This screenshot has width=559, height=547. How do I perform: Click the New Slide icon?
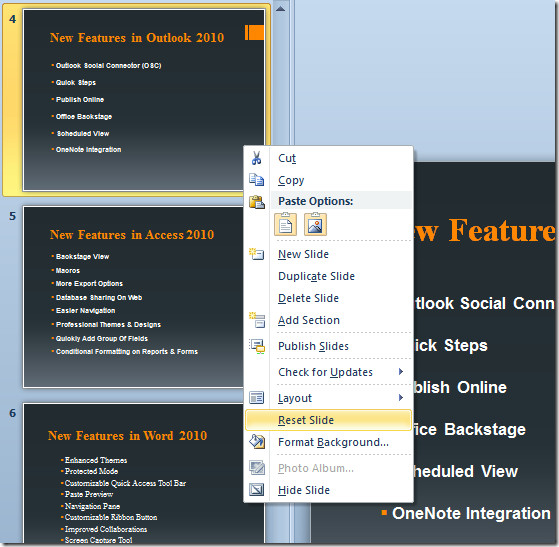256,254
